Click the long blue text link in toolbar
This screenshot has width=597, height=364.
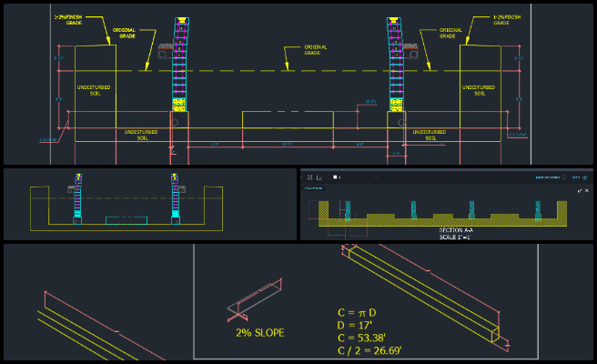tap(548, 177)
